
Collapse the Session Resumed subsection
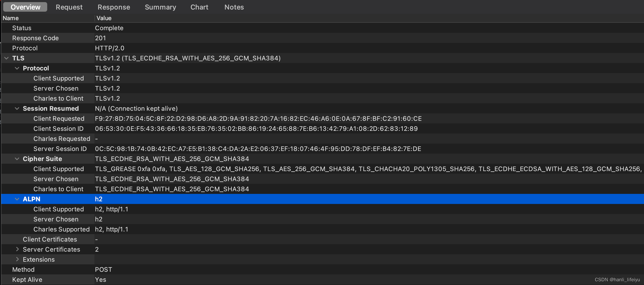[17, 108]
